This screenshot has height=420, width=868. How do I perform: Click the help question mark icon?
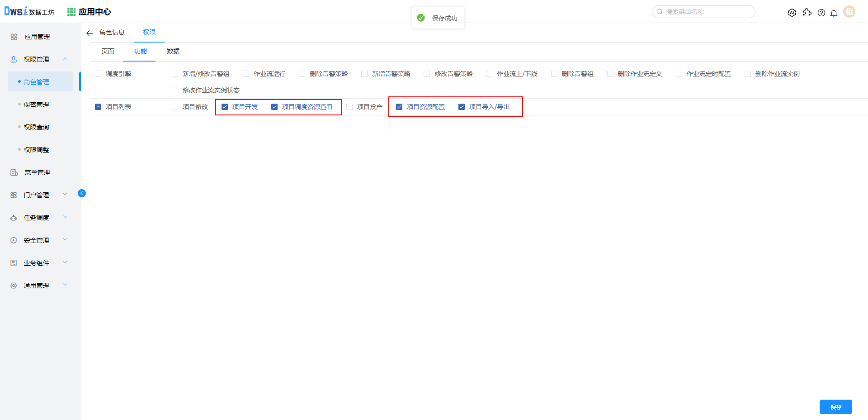tap(821, 13)
